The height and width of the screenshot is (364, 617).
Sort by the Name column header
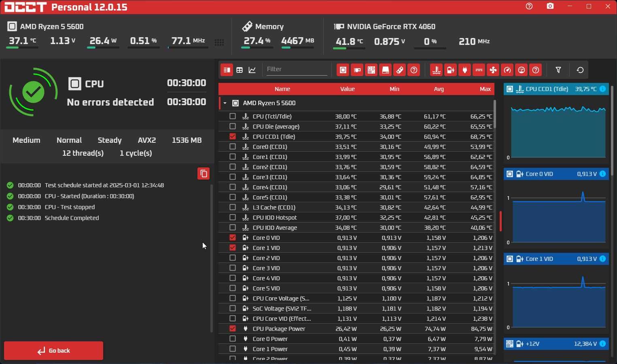pos(282,89)
